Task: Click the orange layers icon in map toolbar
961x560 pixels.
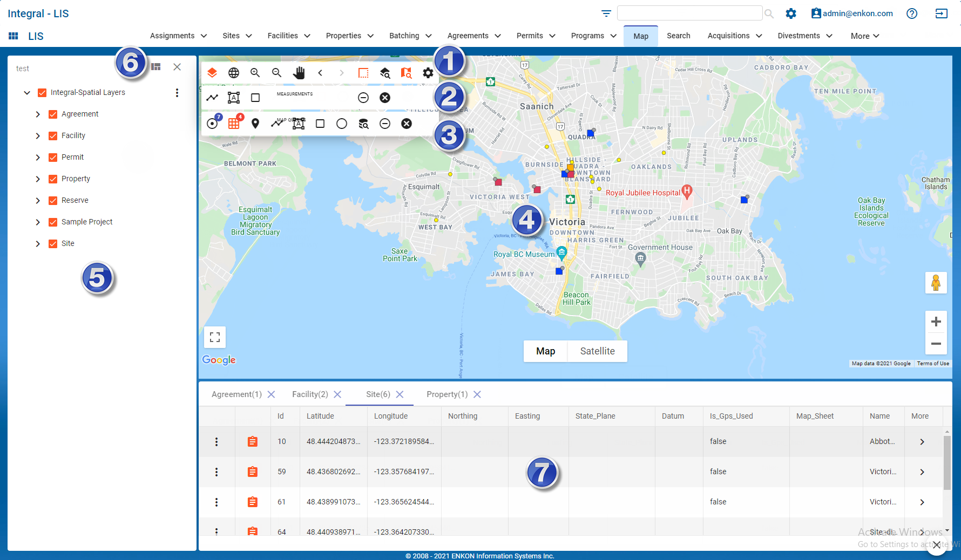Action: (212, 73)
